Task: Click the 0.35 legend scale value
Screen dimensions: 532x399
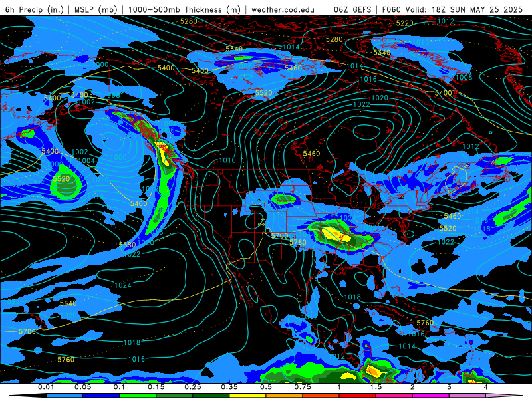Action: (229, 387)
